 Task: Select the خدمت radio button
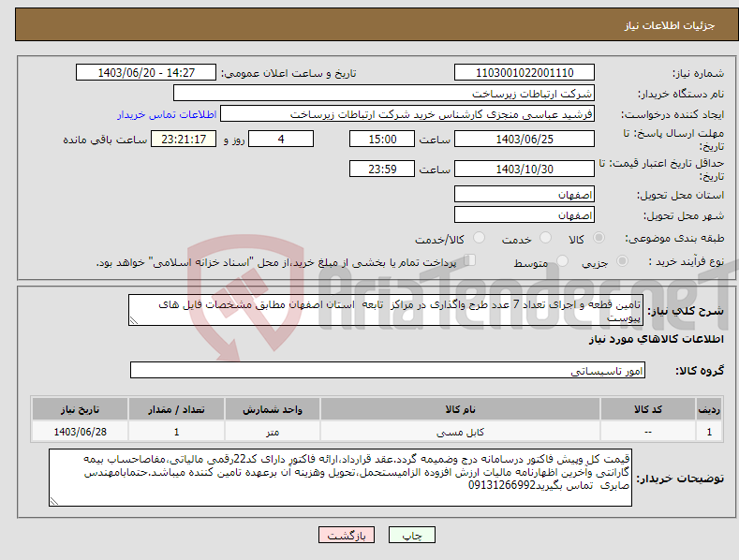(545, 238)
